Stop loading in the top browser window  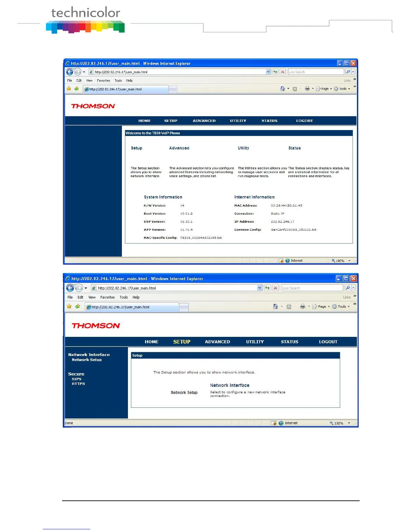coord(283,72)
